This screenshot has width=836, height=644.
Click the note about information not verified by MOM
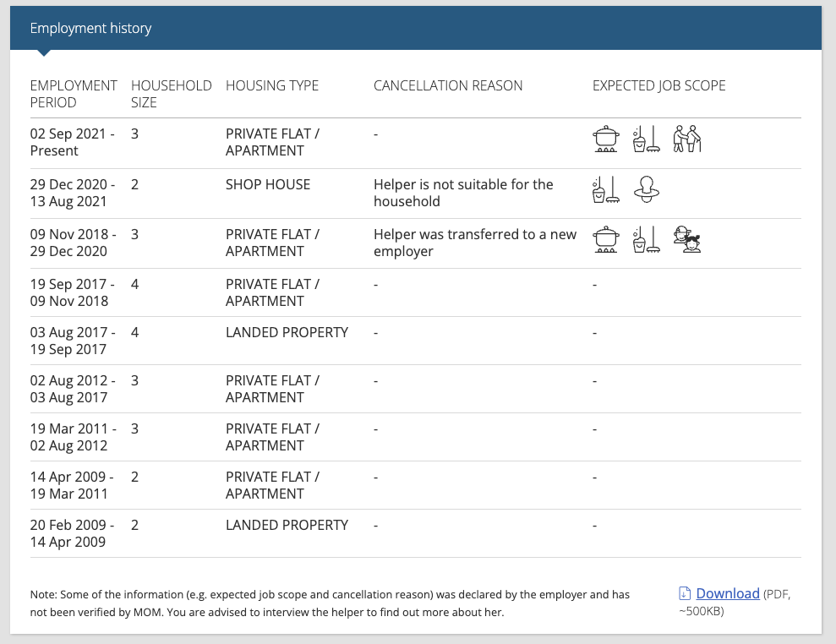330,603
